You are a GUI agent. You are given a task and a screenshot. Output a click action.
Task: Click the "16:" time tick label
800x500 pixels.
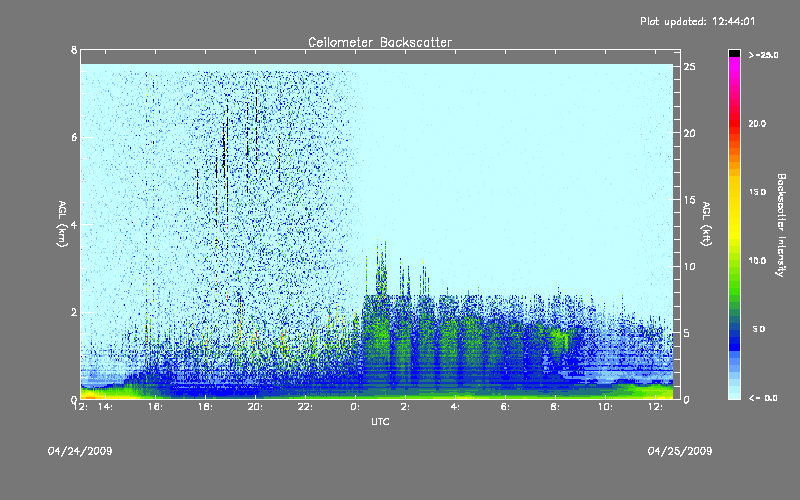click(156, 407)
